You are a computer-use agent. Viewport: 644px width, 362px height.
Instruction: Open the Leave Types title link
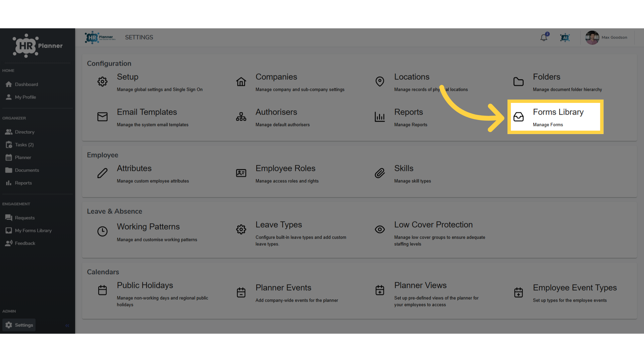coord(279,225)
